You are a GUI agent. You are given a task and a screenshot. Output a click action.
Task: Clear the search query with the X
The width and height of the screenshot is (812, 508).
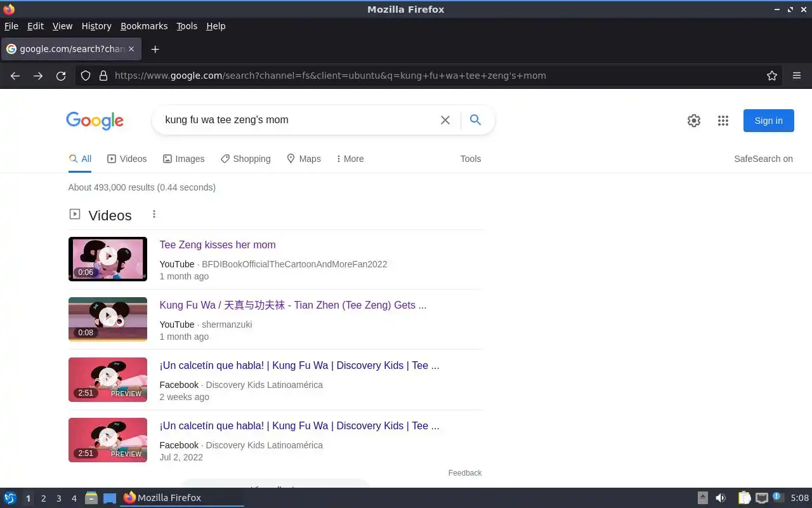pos(445,120)
